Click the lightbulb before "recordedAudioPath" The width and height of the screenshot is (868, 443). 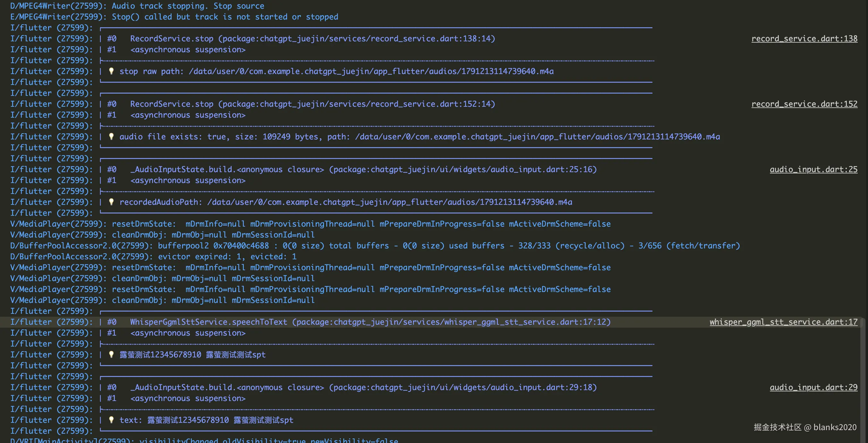tap(111, 202)
